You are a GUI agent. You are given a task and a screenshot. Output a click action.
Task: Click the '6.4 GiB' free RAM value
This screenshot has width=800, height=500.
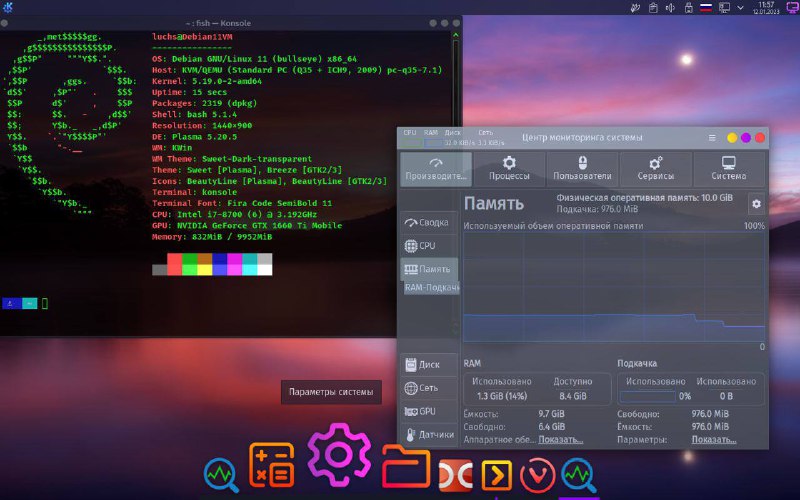[552, 427]
